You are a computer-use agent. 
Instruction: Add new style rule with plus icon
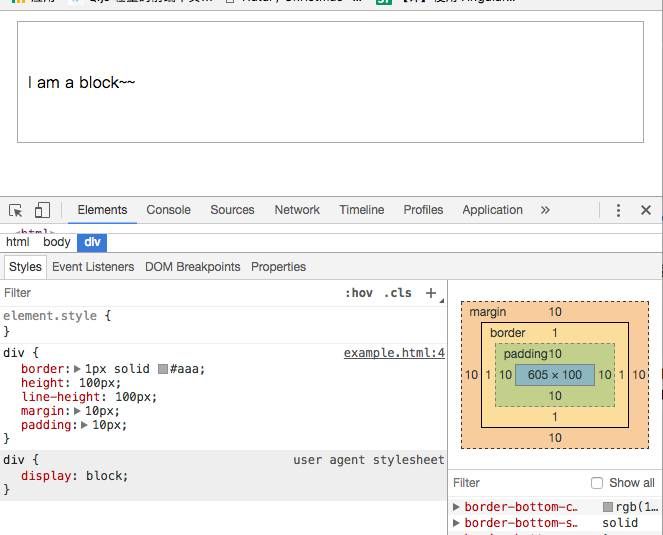(430, 293)
